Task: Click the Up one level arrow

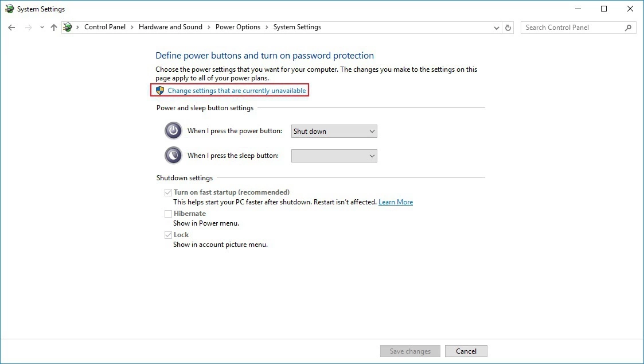Action: [54, 28]
